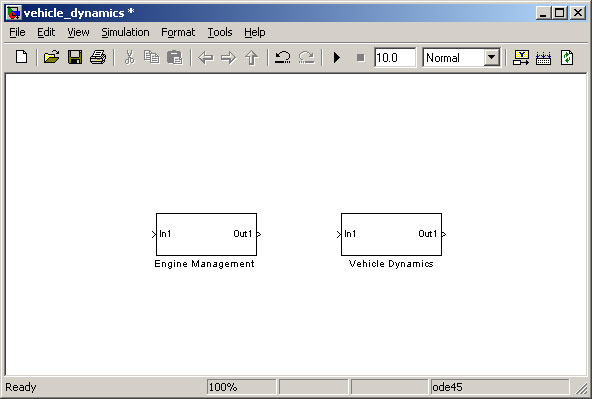Toggle the Model Explorer icon
This screenshot has width=592, height=399.
tap(543, 58)
